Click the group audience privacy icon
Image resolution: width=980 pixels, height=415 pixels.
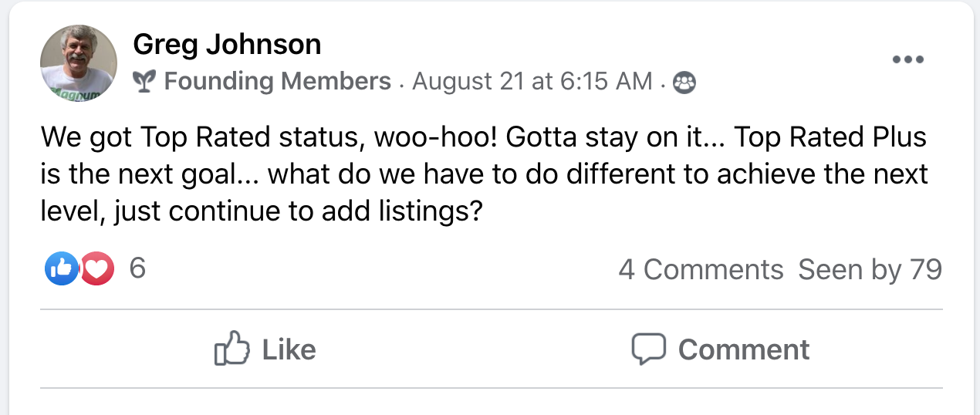pyautogui.click(x=684, y=83)
